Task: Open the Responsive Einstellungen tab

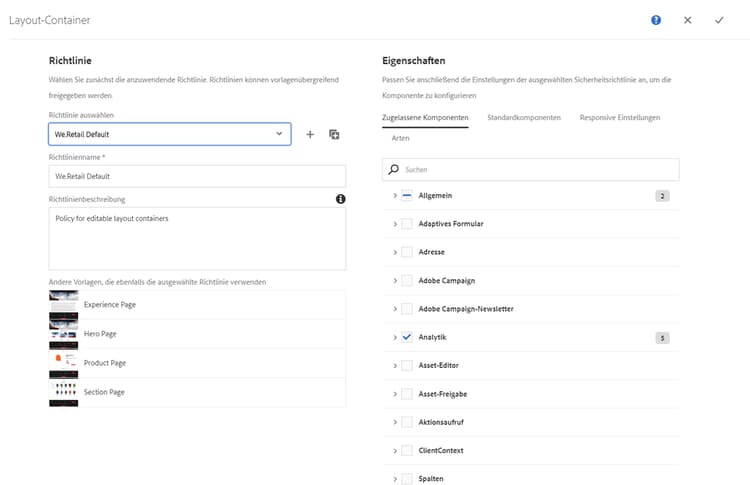Action: pyautogui.click(x=619, y=118)
